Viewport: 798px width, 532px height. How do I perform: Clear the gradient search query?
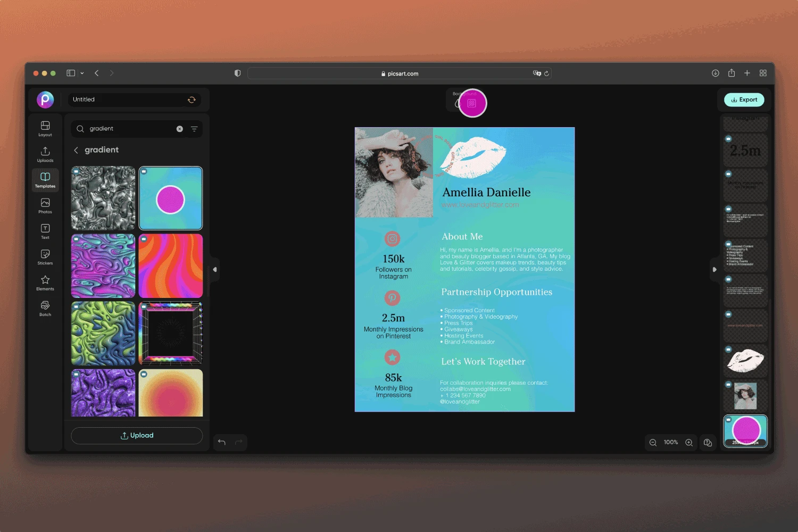tap(180, 129)
